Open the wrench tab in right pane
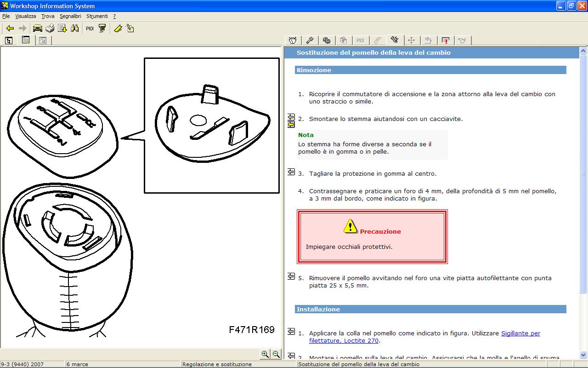Screen dimensions: 588x368 point(310,40)
